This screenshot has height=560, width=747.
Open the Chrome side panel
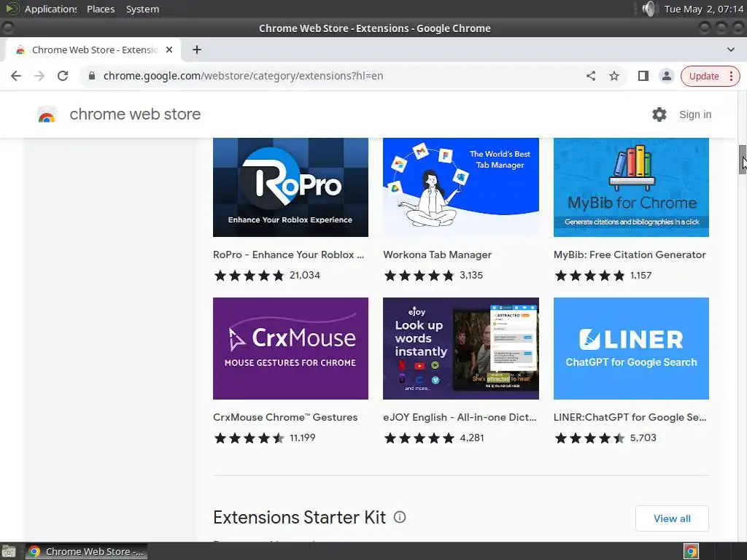click(x=643, y=76)
